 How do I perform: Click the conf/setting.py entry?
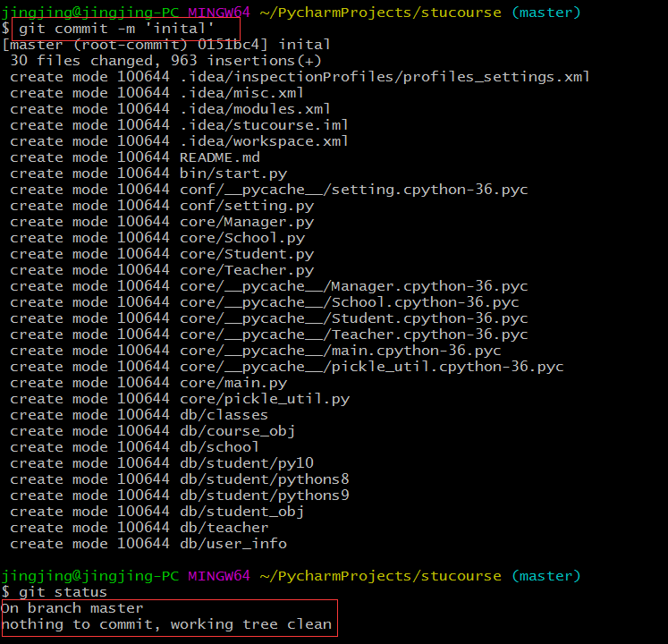click(x=247, y=206)
